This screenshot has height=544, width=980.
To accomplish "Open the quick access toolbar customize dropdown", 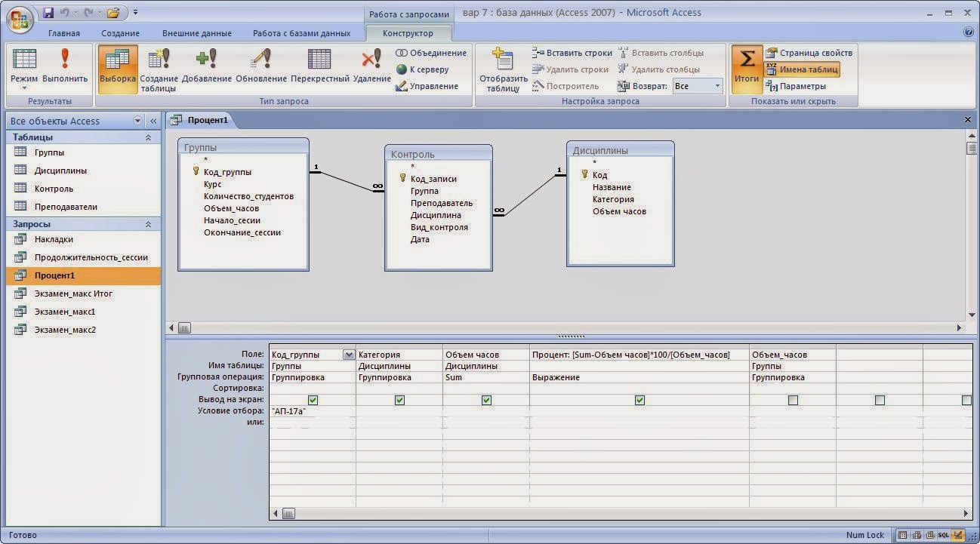I will pos(135,13).
